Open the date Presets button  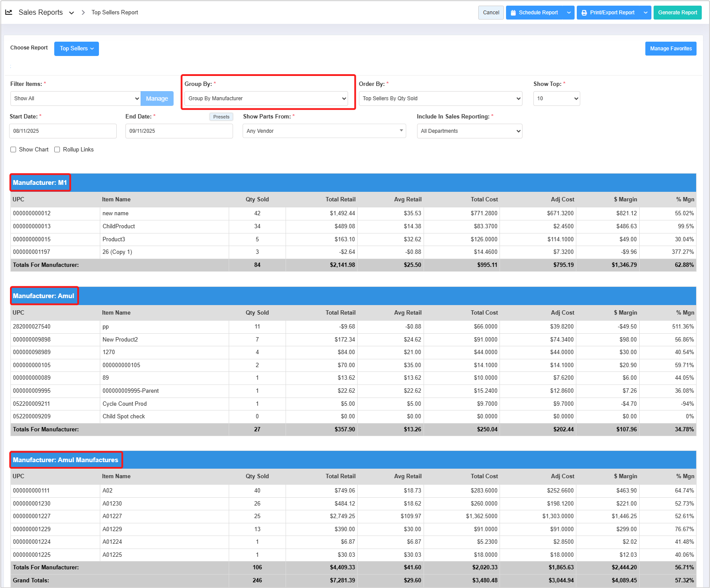[221, 117]
